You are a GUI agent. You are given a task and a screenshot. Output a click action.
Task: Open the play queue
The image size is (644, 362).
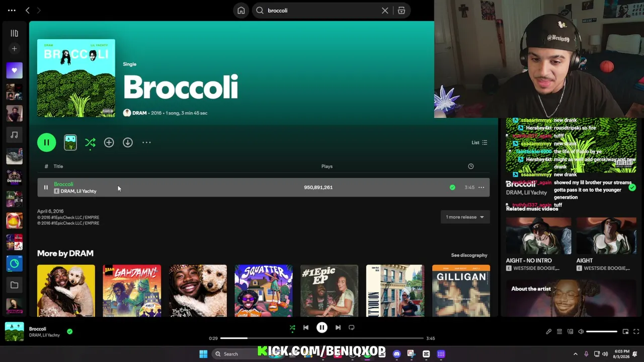[x=559, y=332]
